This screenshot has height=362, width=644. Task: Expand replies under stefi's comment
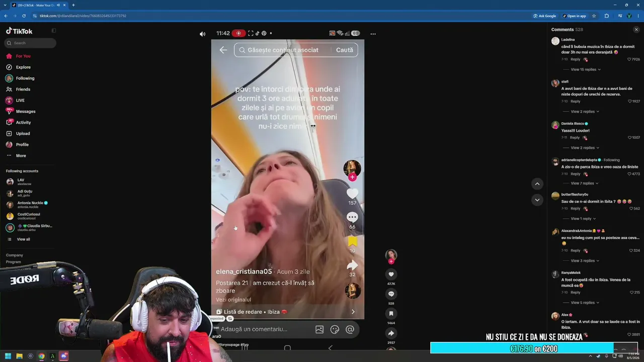point(585,112)
